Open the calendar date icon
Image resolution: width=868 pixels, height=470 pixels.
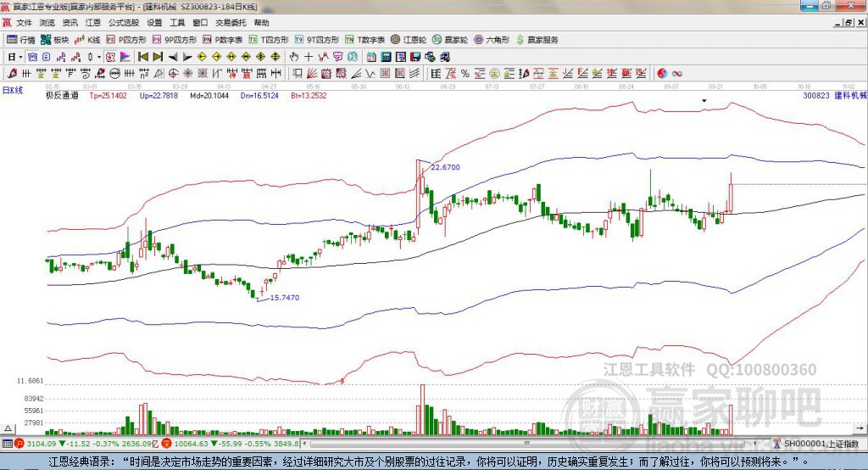pyautogui.click(x=371, y=57)
